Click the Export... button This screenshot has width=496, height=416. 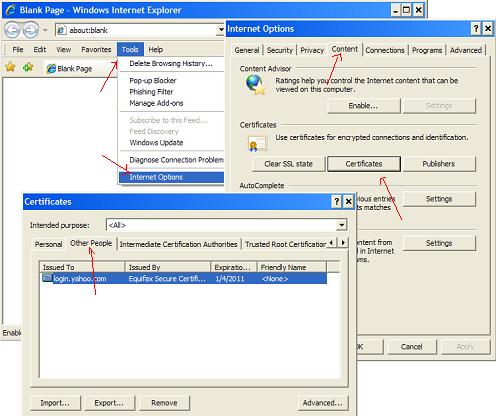110,403
